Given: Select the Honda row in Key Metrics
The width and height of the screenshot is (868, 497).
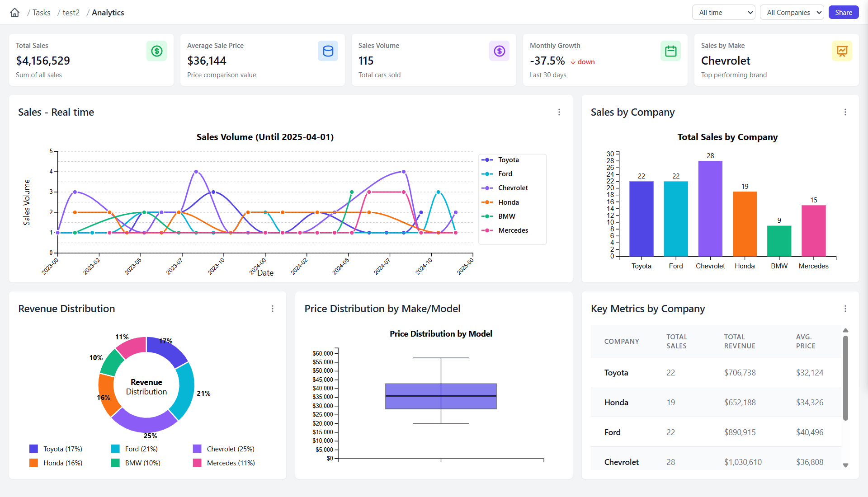Looking at the screenshot, I should coord(716,402).
